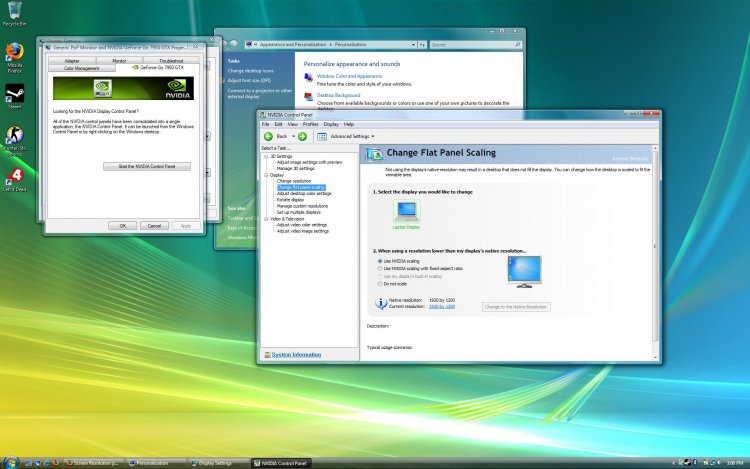Viewport: 750px width, 469px height.
Task: Click the green Forward arrow in NVIDIA Control Panel
Action: [302, 136]
